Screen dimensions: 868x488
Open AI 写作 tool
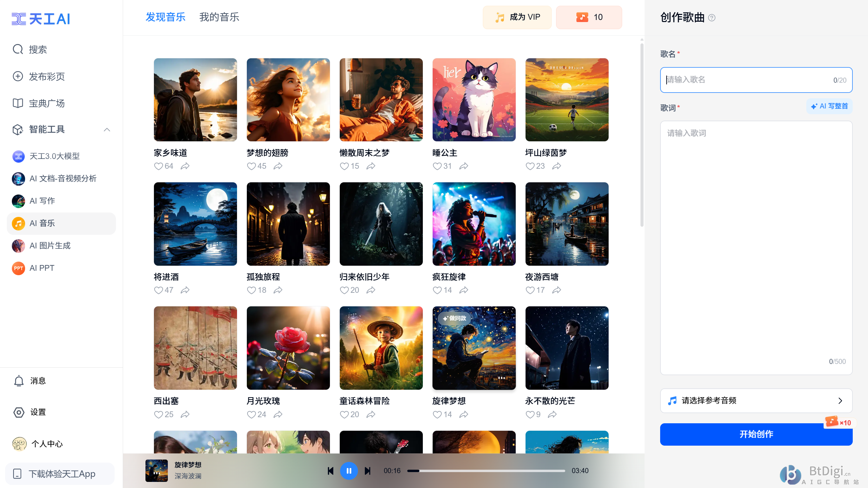point(34,201)
